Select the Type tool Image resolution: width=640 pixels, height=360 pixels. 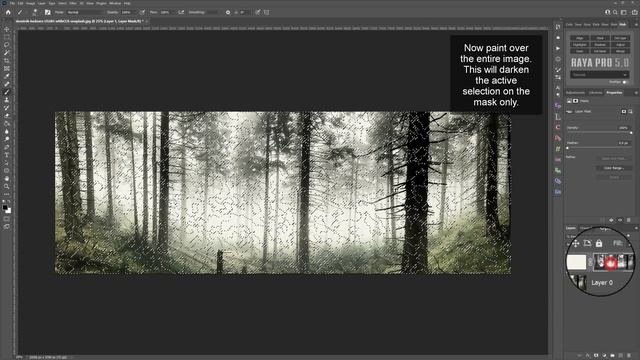click(x=7, y=155)
